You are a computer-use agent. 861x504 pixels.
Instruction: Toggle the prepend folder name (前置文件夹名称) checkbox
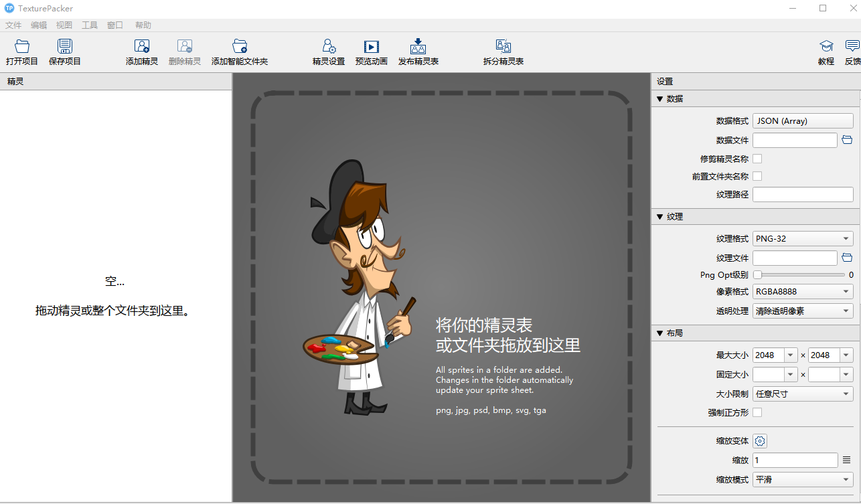[x=757, y=176]
